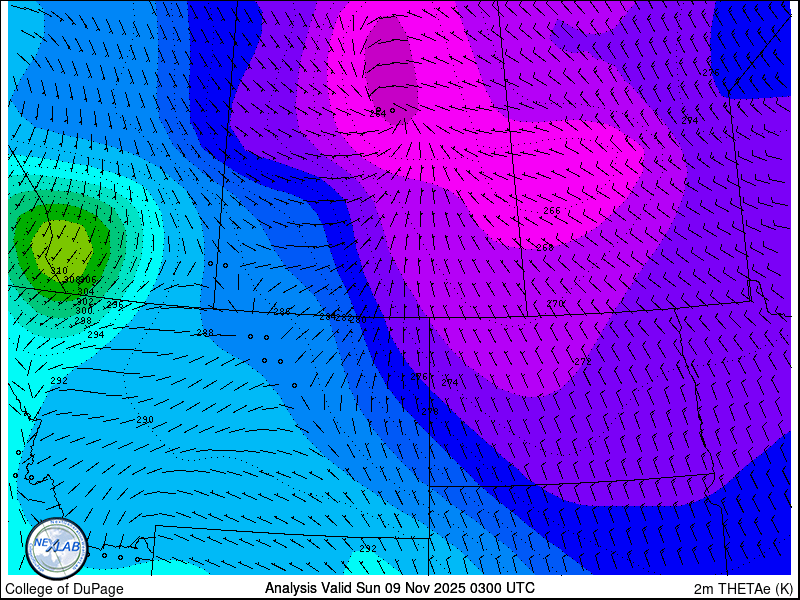Screen dimensions: 800x600
Task: Click the 270 contour label
Action: pyautogui.click(x=555, y=304)
